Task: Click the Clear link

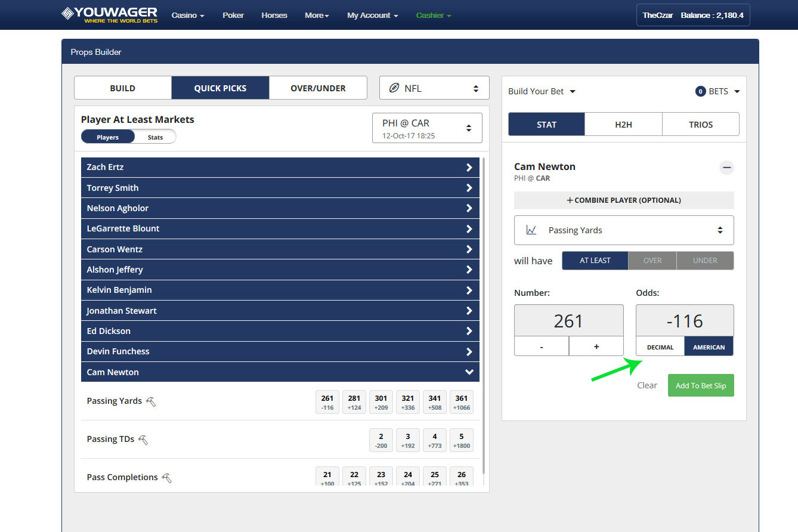Action: pos(647,385)
